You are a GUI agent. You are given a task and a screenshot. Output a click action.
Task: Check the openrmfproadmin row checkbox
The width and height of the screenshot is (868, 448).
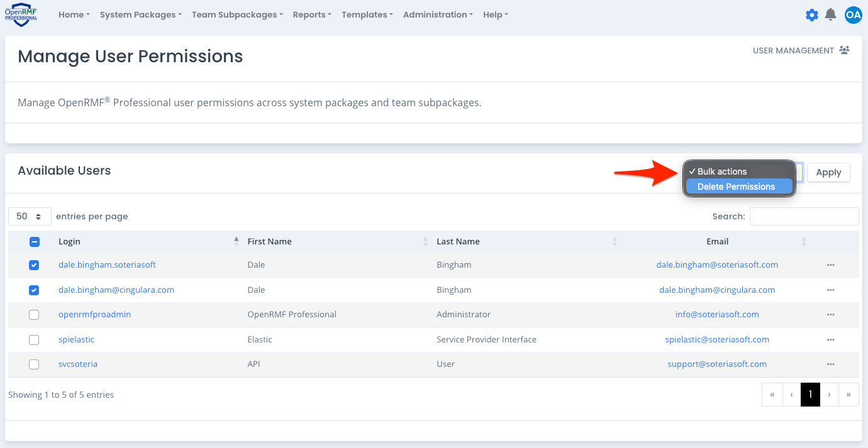pos(34,315)
